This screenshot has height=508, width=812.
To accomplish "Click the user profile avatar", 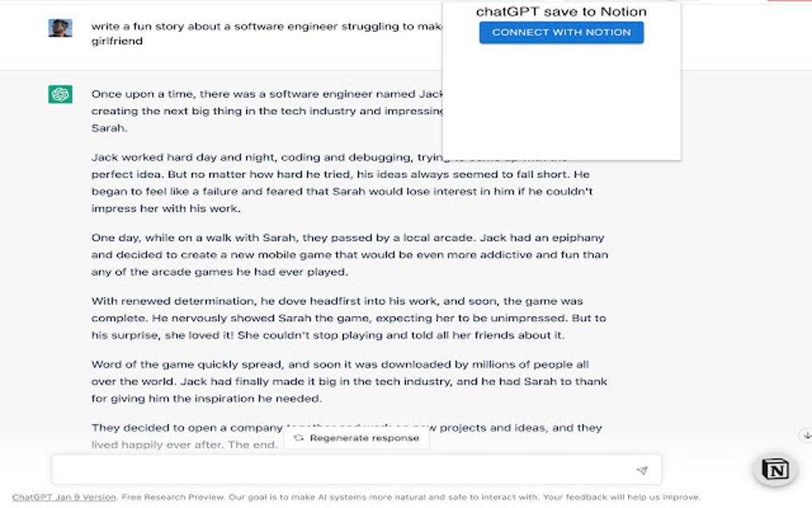I will coord(60,29).
